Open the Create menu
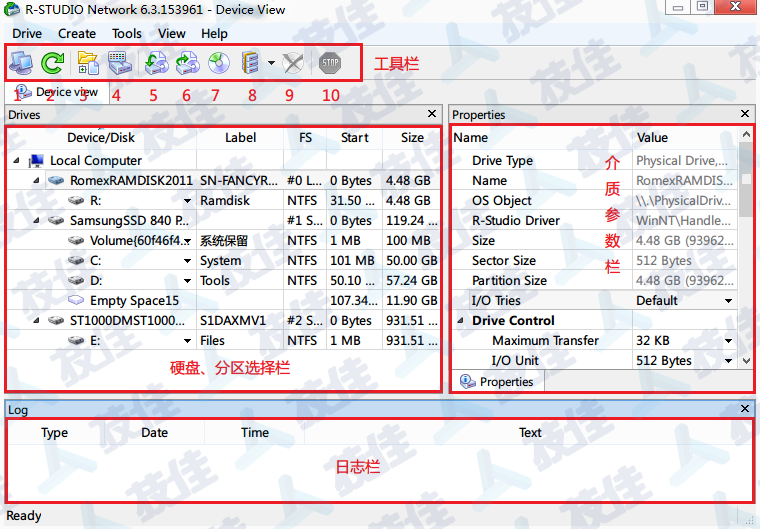The height and width of the screenshot is (529, 760). 77,33
